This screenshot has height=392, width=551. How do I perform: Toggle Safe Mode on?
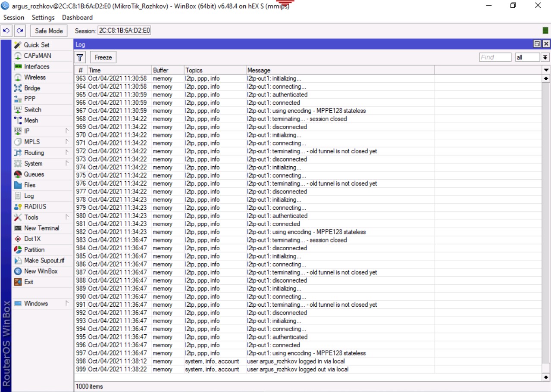click(x=49, y=31)
